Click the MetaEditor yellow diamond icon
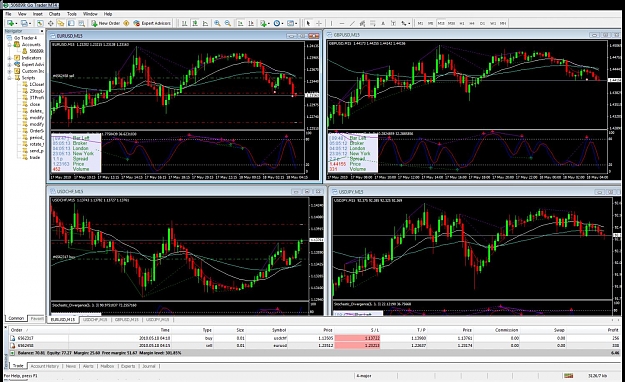 [126, 24]
